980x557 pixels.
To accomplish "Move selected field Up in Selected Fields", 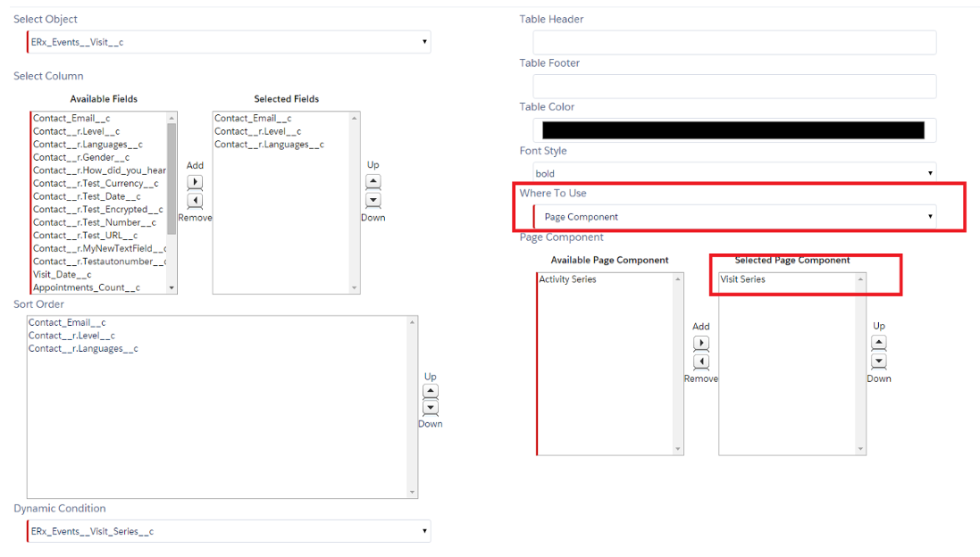I will (x=373, y=182).
